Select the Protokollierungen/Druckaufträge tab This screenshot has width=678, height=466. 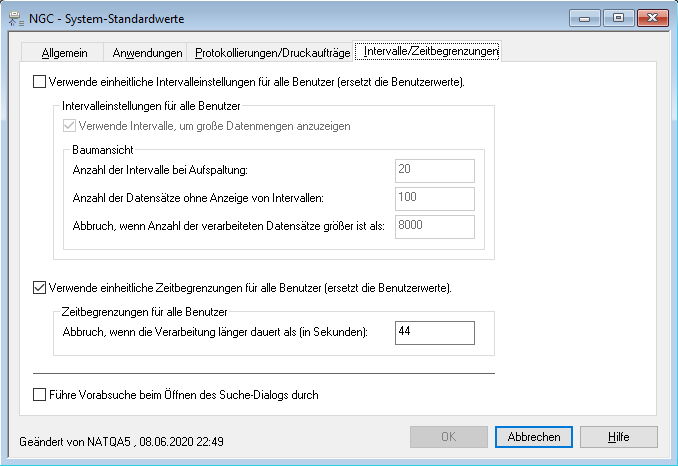click(x=271, y=53)
